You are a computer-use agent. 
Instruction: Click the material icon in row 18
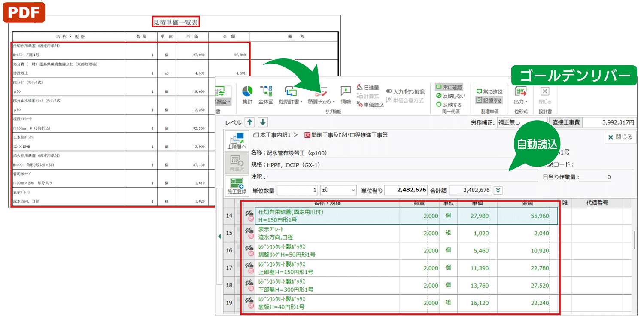pyautogui.click(x=249, y=285)
